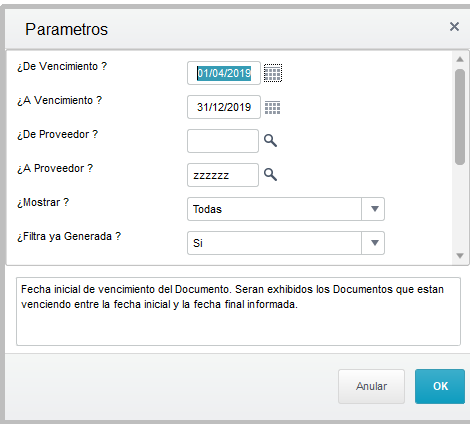Open calendar picker for De Vencimiento

[x=273, y=73]
